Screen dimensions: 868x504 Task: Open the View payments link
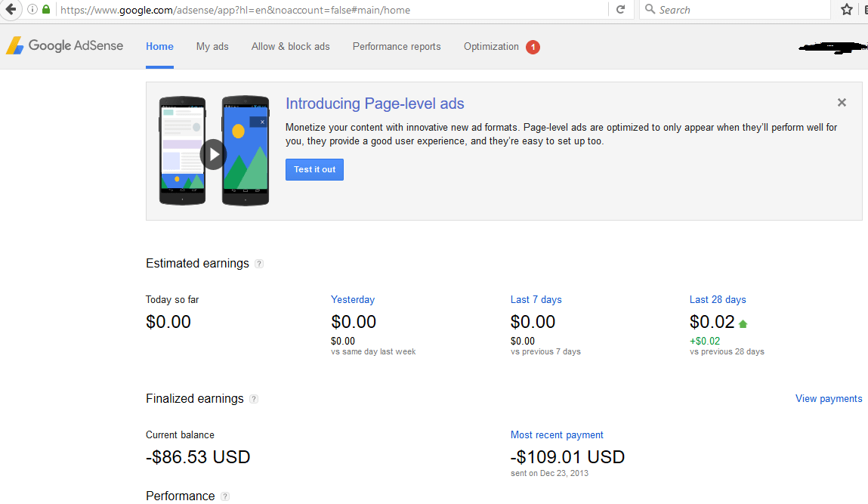point(829,398)
